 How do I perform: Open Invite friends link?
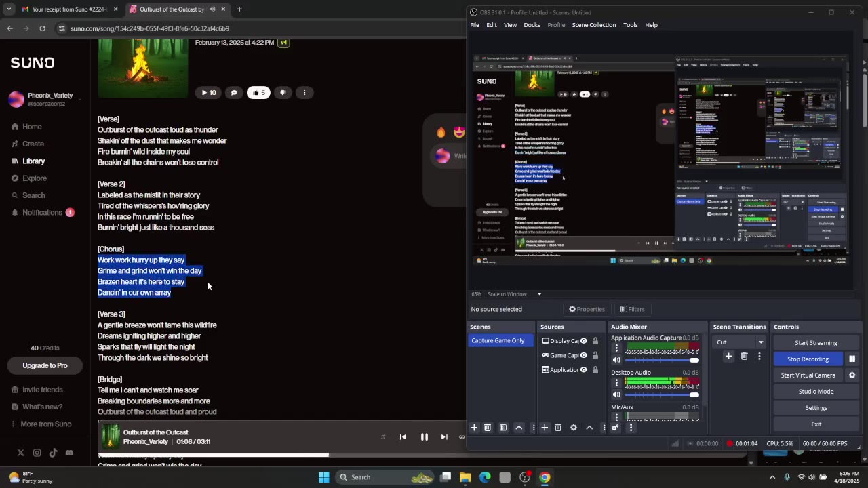pyautogui.click(x=37, y=390)
